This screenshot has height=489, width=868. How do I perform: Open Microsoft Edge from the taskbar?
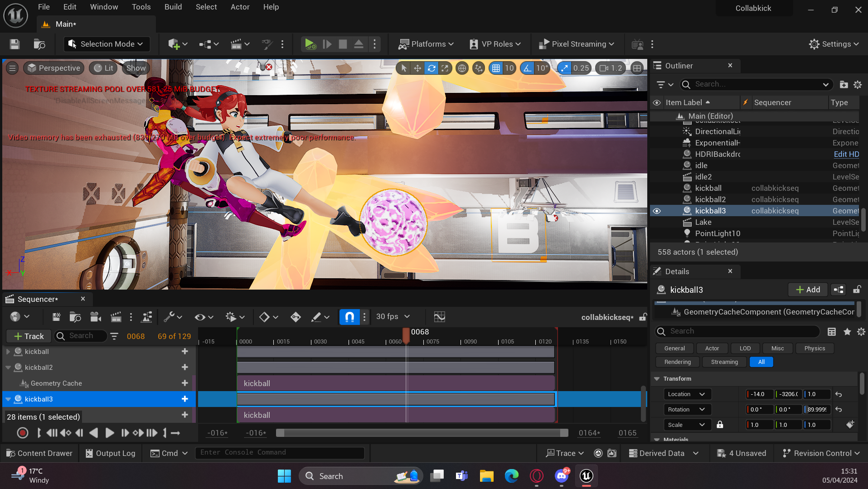(512, 476)
